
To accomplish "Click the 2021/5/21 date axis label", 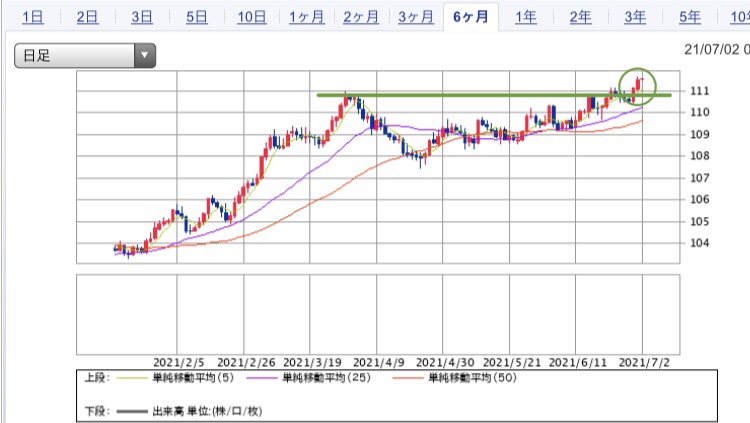I will coord(512,363).
